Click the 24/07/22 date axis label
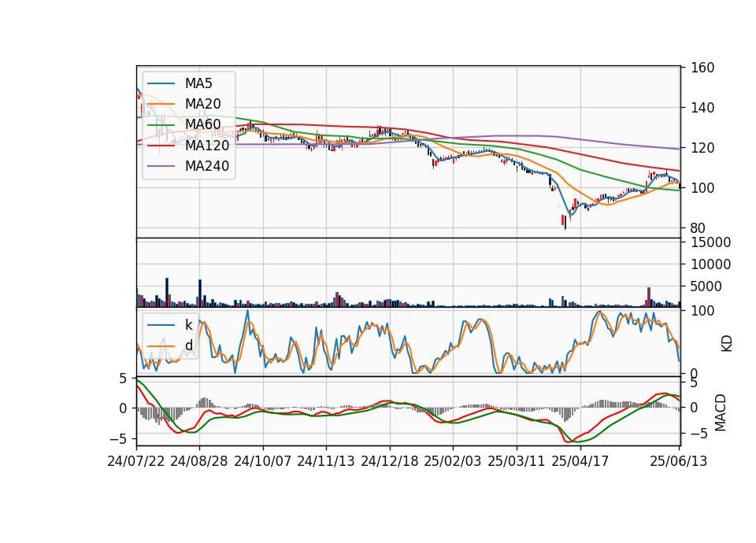This screenshot has width=756, height=543. coord(136,461)
